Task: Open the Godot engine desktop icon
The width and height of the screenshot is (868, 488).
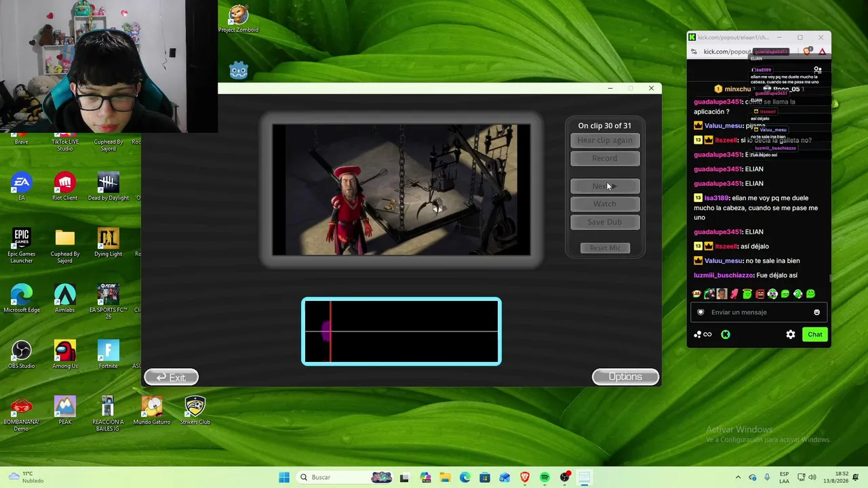Action: pos(239,70)
